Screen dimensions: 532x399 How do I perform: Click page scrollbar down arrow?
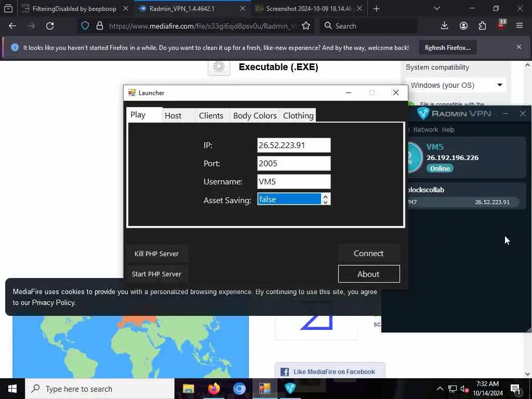[x=527, y=374]
